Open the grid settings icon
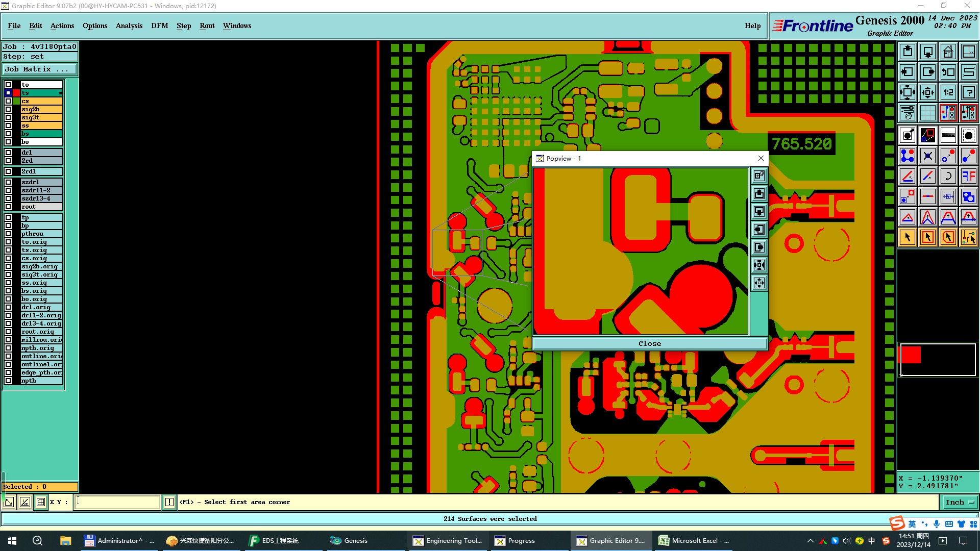Screen dimensions: 980x551 click(927, 113)
